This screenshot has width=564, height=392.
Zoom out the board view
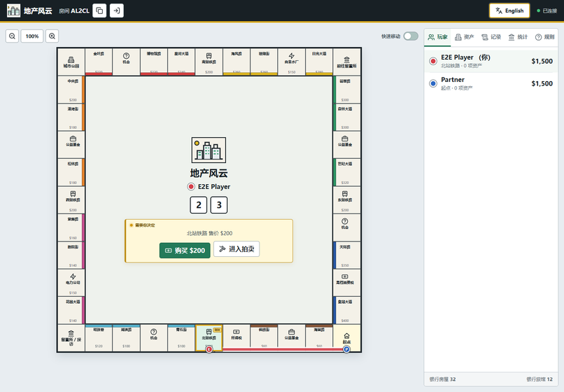click(x=12, y=36)
